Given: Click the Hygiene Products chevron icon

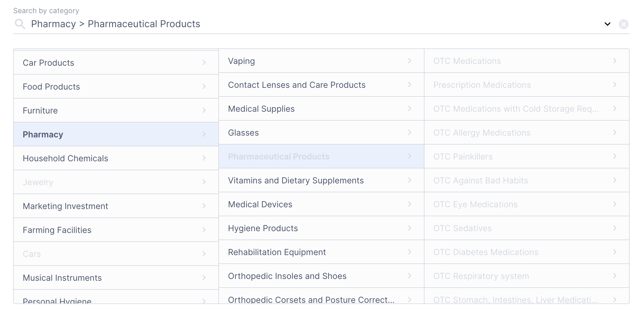Looking at the screenshot, I should click(x=410, y=228).
